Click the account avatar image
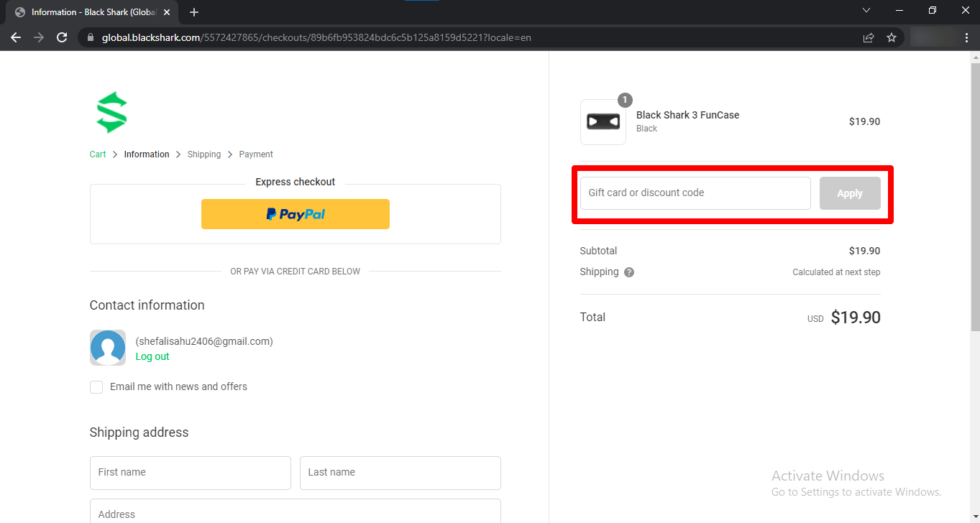 108,348
